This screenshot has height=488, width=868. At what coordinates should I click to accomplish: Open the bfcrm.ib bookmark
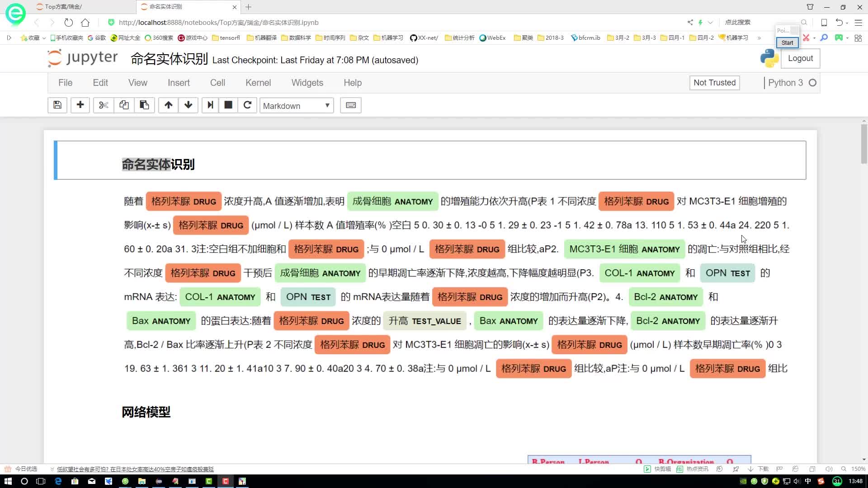click(x=585, y=38)
